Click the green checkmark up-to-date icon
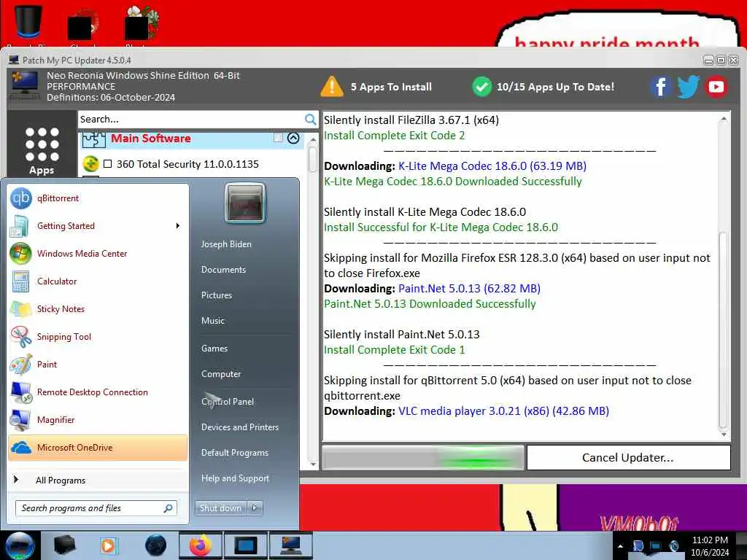Viewport: 747px width, 560px height. tap(481, 87)
